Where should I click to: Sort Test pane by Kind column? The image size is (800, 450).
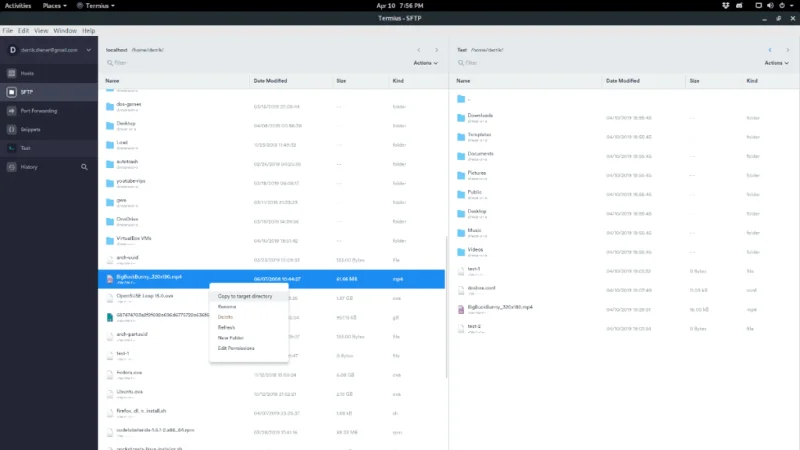pyautogui.click(x=752, y=81)
